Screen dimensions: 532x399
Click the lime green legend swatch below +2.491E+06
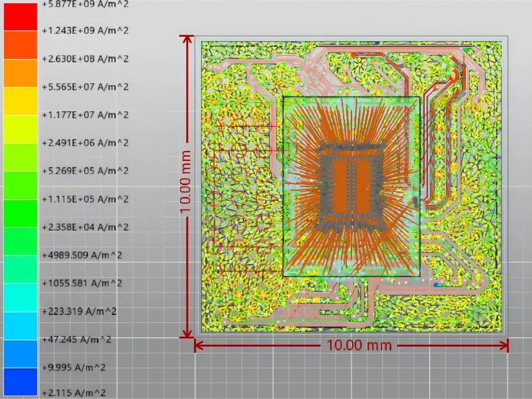coord(20,157)
